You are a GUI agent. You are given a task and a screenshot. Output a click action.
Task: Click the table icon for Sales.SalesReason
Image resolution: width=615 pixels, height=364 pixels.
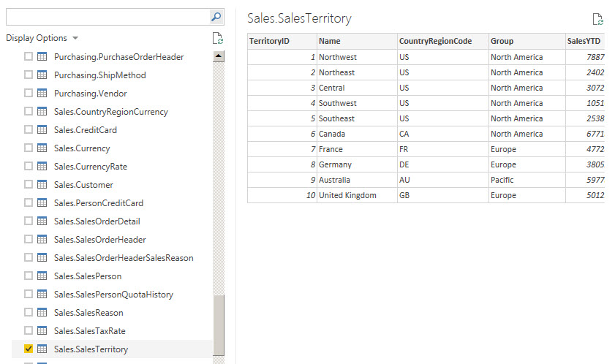point(42,313)
